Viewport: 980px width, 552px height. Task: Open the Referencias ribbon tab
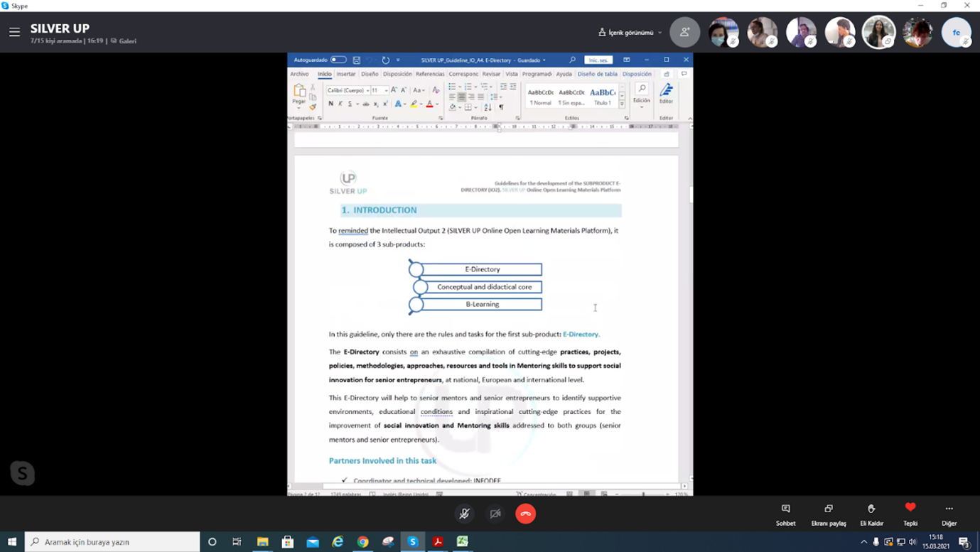click(429, 74)
